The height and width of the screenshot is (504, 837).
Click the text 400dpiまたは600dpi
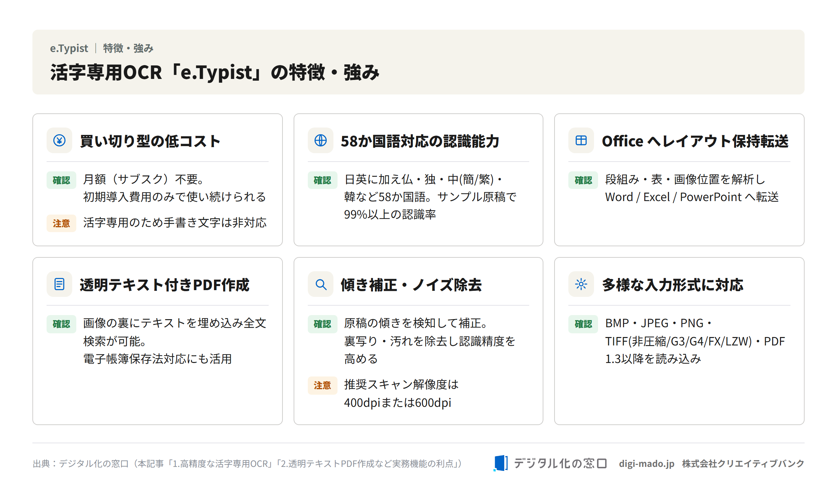(398, 403)
